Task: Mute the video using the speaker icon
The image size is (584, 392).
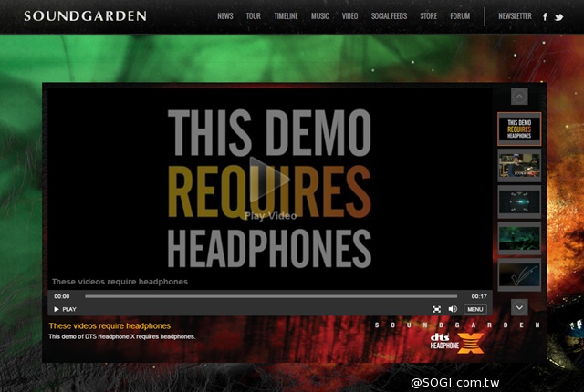Action: pyautogui.click(x=453, y=309)
